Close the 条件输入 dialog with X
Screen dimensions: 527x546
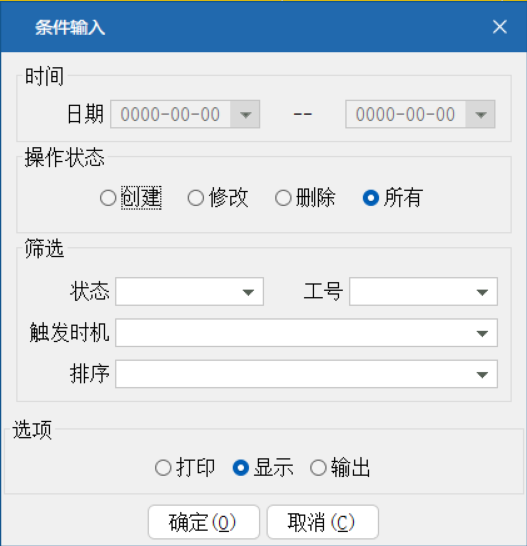click(x=499, y=27)
